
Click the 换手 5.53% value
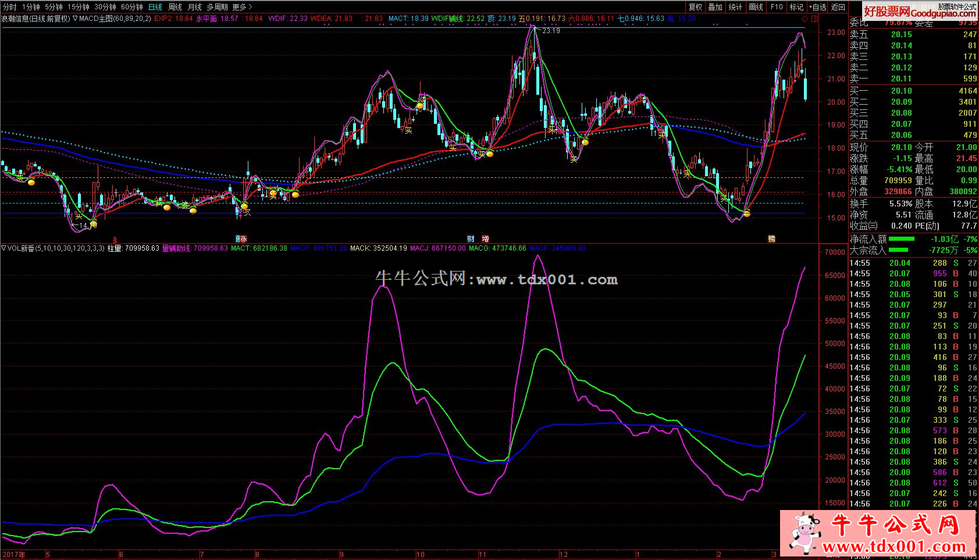(x=900, y=204)
